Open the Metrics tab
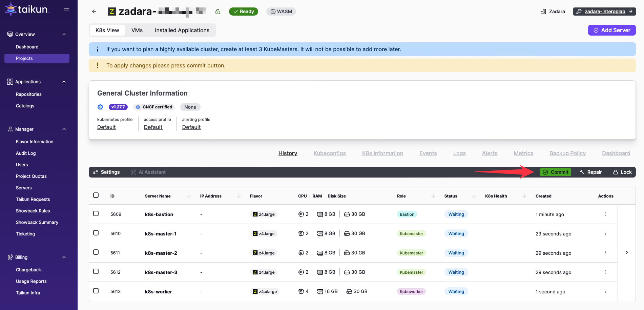This screenshot has width=644, height=310. coord(523,153)
